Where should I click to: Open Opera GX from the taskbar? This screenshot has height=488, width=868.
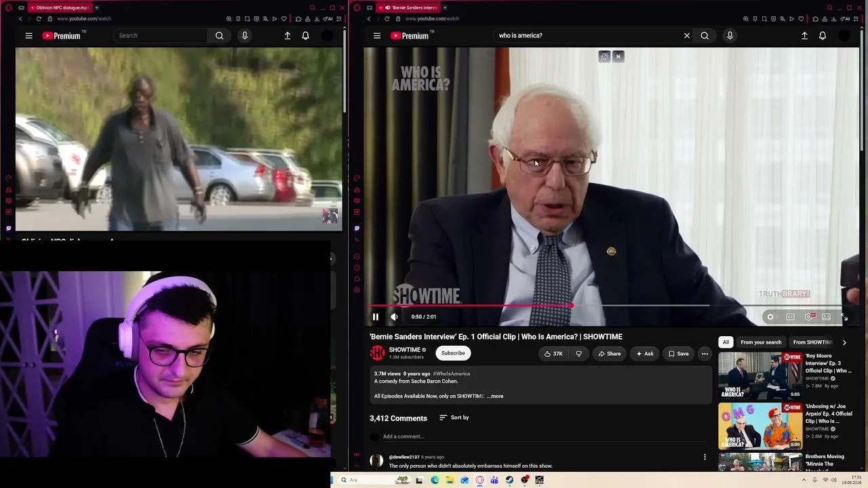479,480
